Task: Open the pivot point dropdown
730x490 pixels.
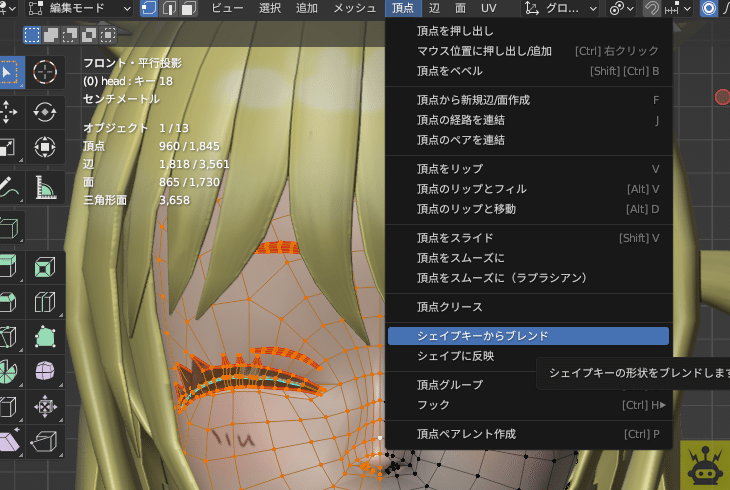Action: click(x=622, y=8)
